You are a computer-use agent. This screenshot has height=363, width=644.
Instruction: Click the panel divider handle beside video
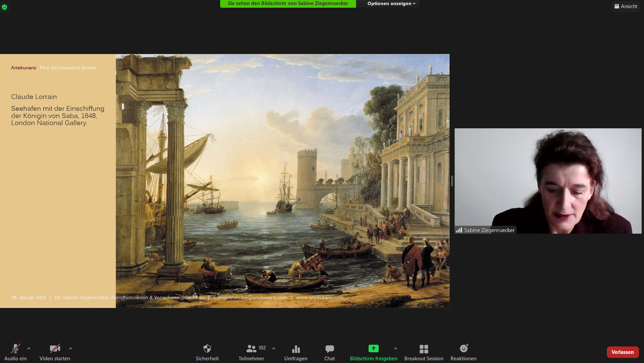(x=452, y=181)
